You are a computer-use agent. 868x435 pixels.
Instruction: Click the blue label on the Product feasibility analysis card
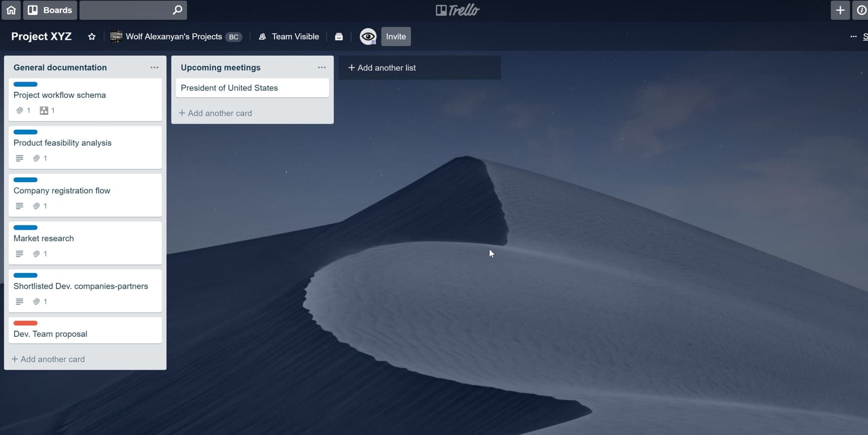click(25, 132)
